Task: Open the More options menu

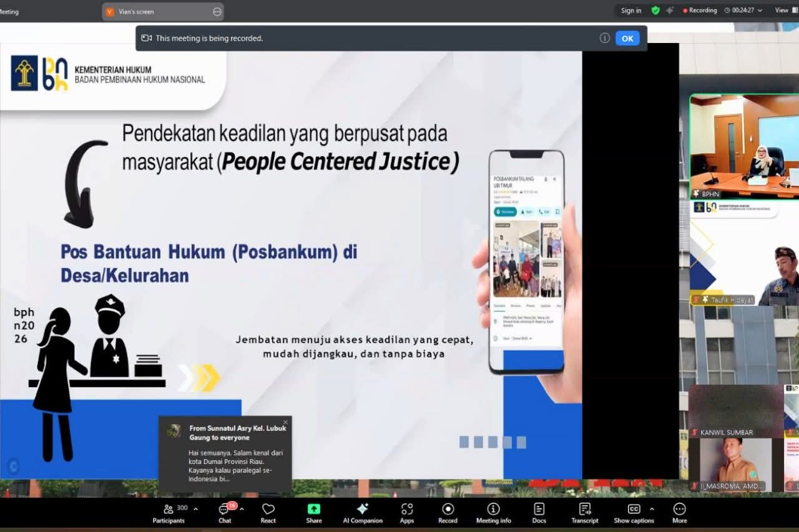Action: click(679, 511)
